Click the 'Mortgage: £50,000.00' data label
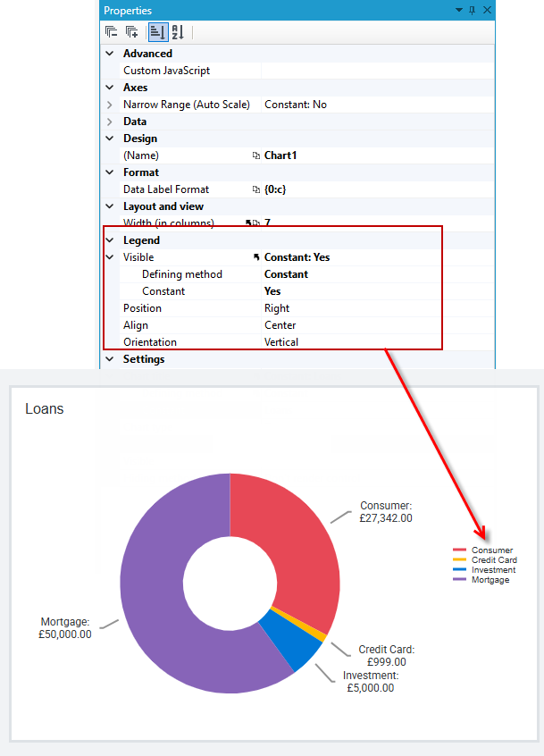This screenshot has width=544, height=756. [65, 628]
